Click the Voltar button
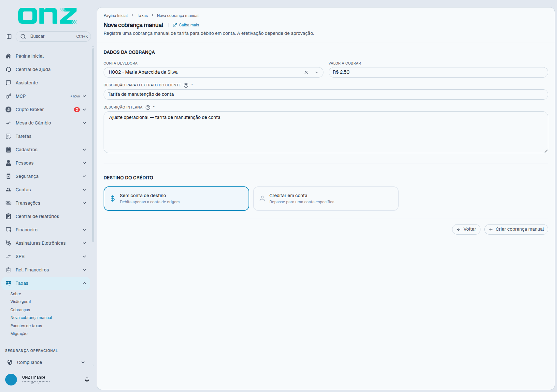The image size is (557, 392). click(466, 229)
